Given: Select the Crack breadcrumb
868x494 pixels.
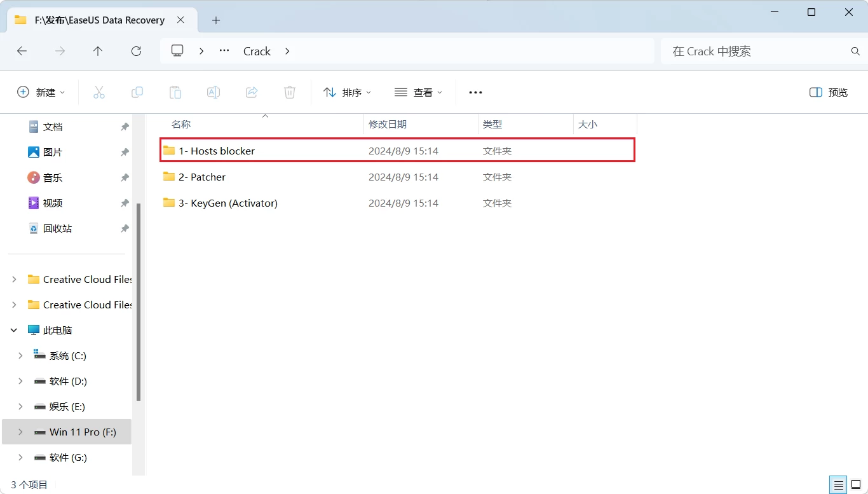Looking at the screenshot, I should 257,51.
